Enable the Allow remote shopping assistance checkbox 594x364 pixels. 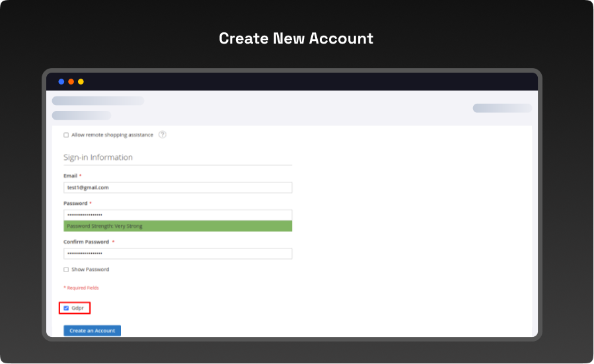point(66,135)
